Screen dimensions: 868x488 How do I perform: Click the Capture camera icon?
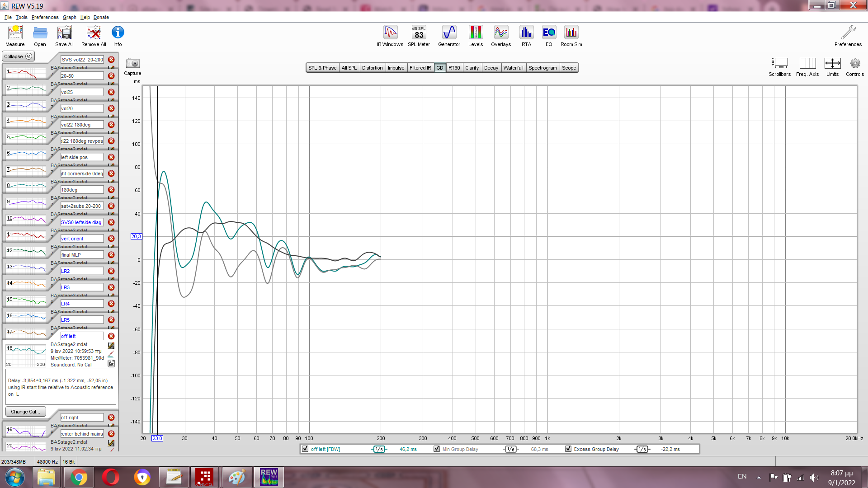point(132,64)
